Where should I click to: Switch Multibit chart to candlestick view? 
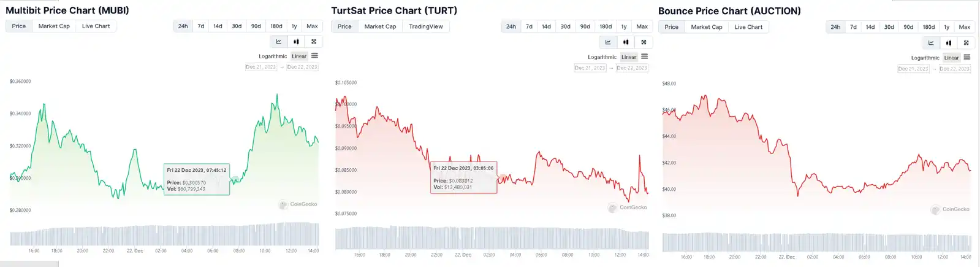[296, 42]
